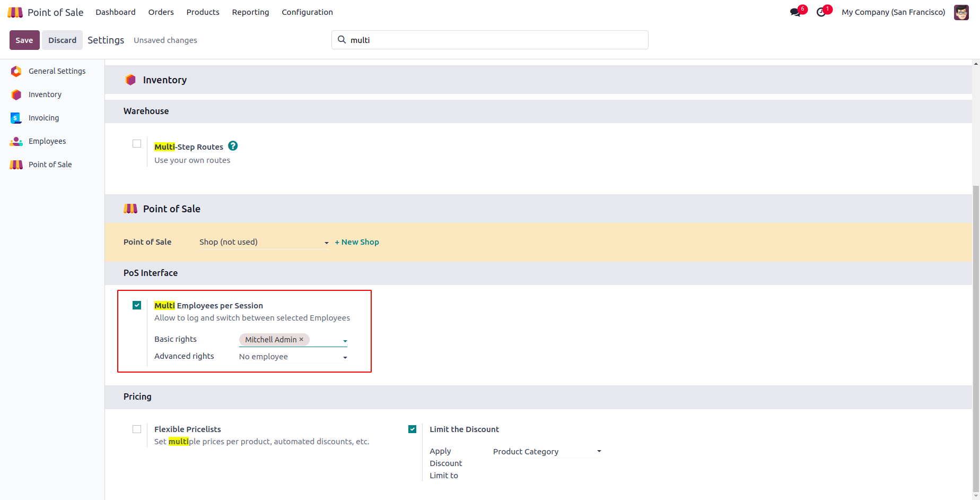Select Invoicing in the settings sidebar
Image resolution: width=980 pixels, height=500 pixels.
point(44,118)
